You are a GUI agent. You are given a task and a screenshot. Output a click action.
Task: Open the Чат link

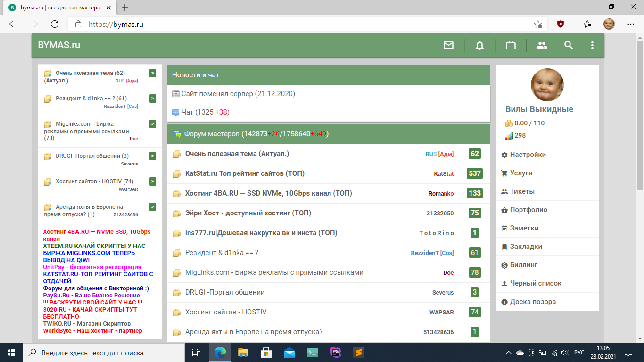coord(205,112)
